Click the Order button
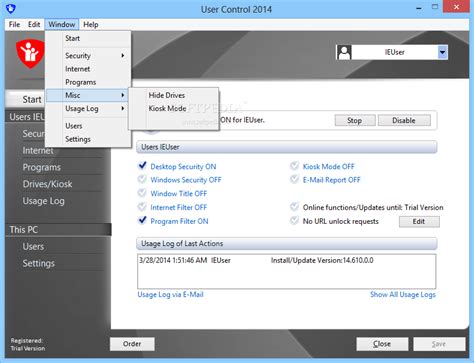474x363 pixels. (132, 344)
